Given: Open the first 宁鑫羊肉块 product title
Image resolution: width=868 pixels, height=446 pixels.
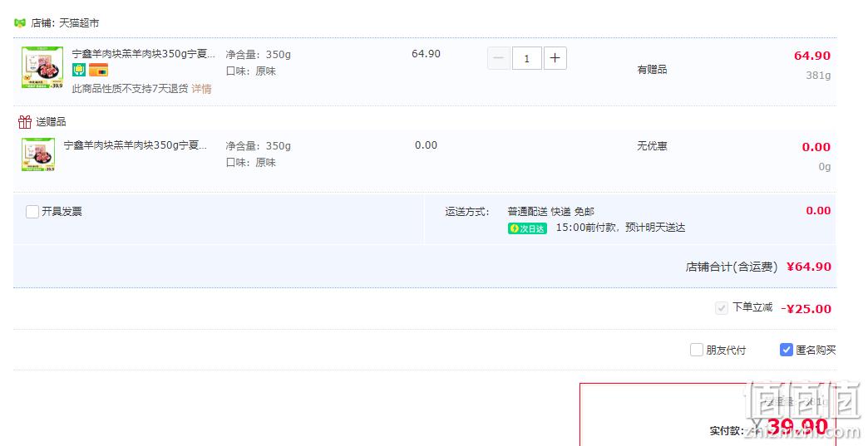Looking at the screenshot, I should pos(143,54).
